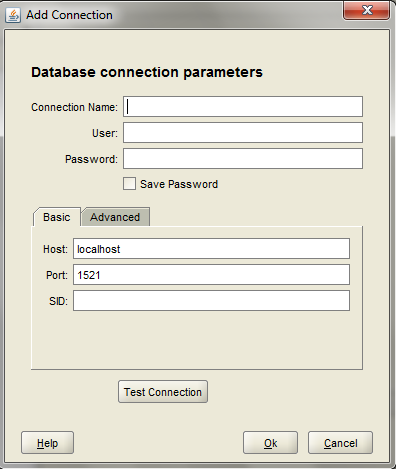Click the Host label text
The height and width of the screenshot is (469, 396).
(55, 249)
